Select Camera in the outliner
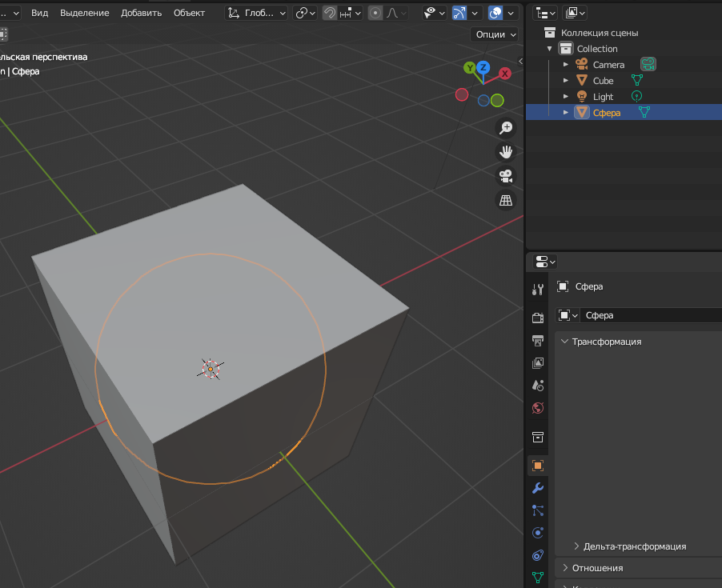The height and width of the screenshot is (588, 722). point(608,65)
